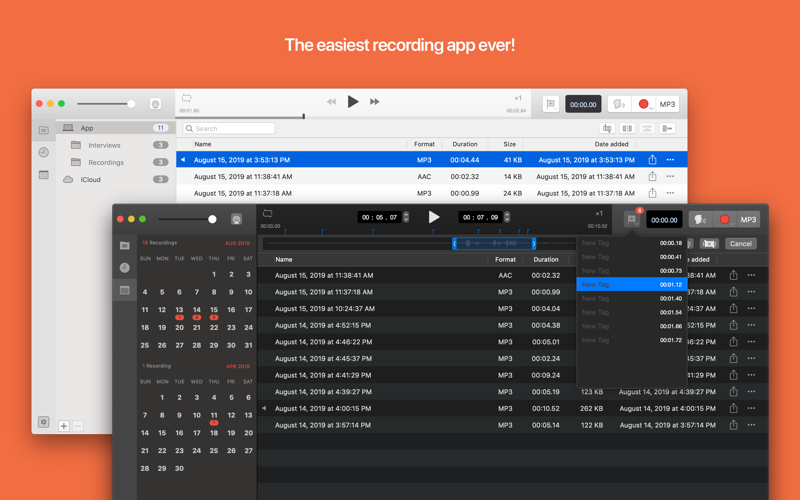This screenshot has height=500, width=800.
Task: Open settings gear in the light window
Action: [44, 422]
